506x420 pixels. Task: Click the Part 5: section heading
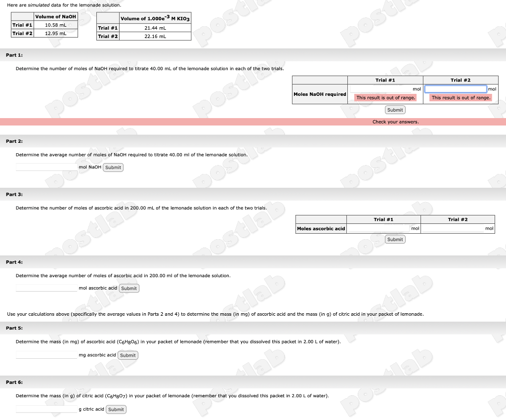click(x=14, y=328)
